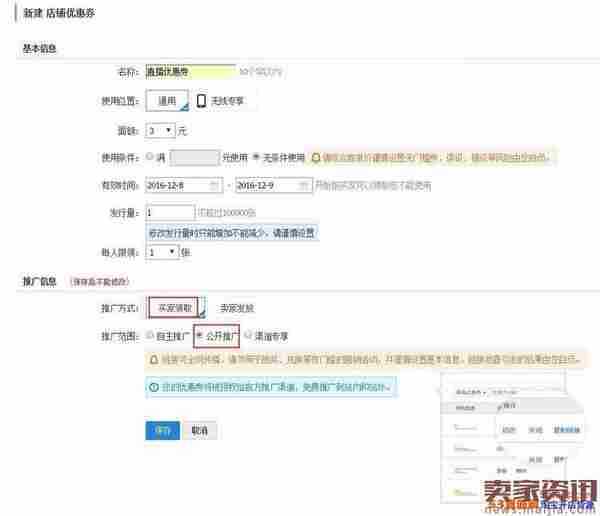Viewport: 600px width, 516px height.
Task: Click the info icon in blue promotion notice
Action: (153, 386)
